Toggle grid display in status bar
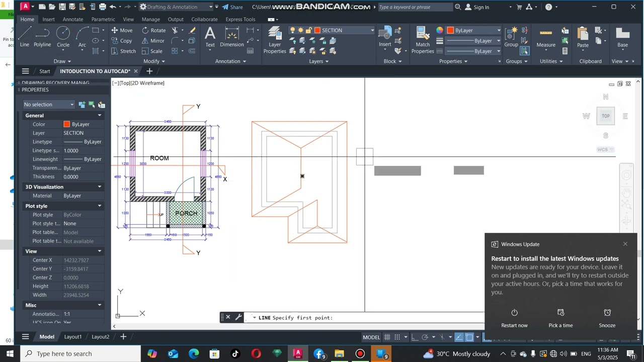The width and height of the screenshot is (644, 362). pos(387,337)
